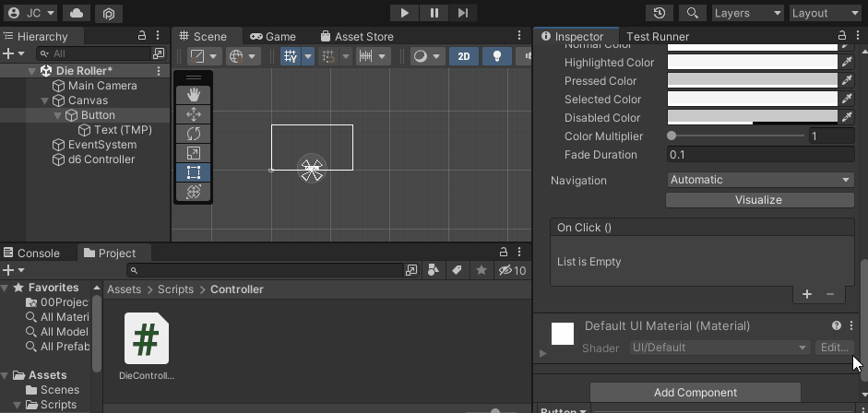868x413 pixels.
Task: Focus the Hierarchy search field
Action: click(94, 53)
